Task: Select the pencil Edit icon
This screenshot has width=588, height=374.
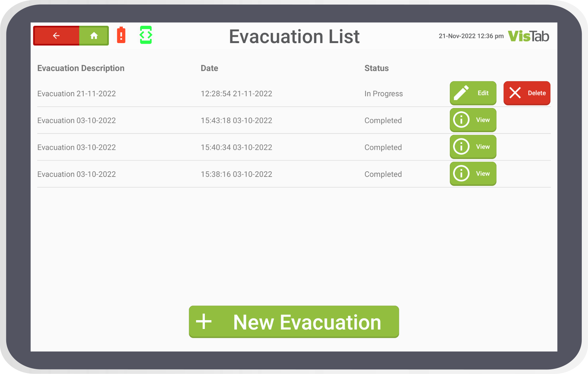Action: click(462, 93)
